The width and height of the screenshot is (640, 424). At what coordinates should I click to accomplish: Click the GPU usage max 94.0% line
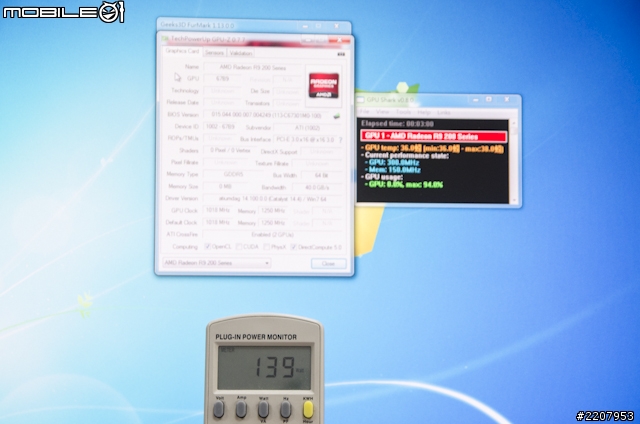pyautogui.click(x=403, y=184)
